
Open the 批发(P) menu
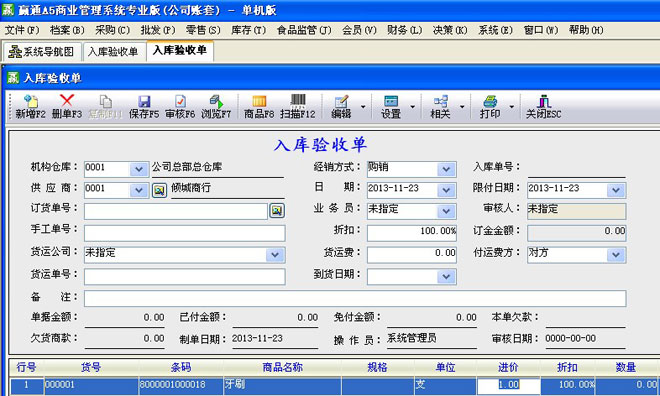click(x=158, y=30)
